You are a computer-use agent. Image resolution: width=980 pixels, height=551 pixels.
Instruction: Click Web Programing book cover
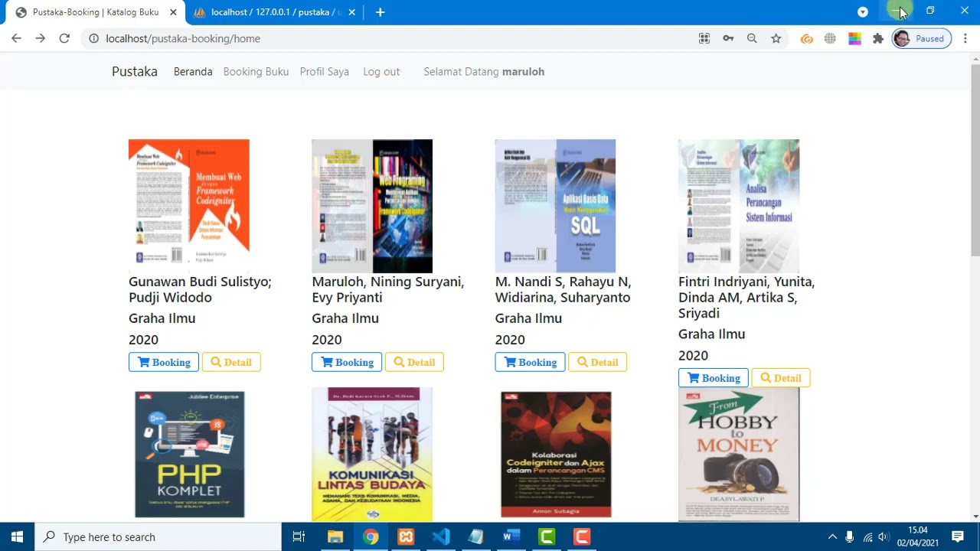coord(372,206)
